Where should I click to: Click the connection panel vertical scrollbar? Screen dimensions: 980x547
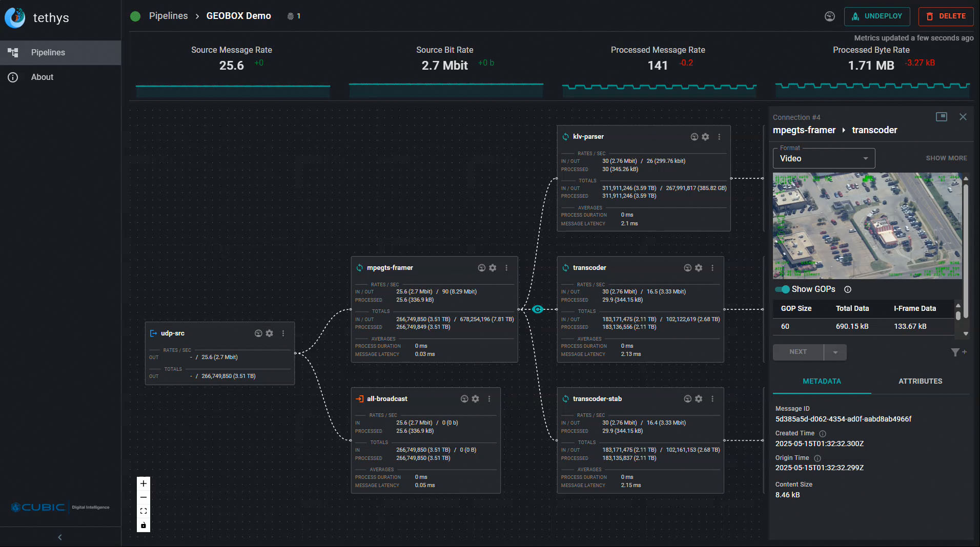pos(966,251)
